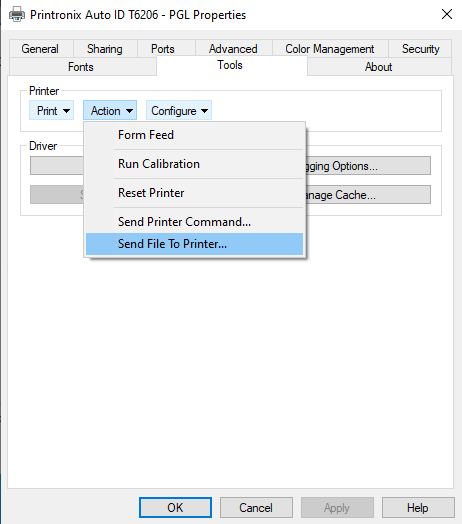Open the Logging Options... button

click(x=368, y=165)
